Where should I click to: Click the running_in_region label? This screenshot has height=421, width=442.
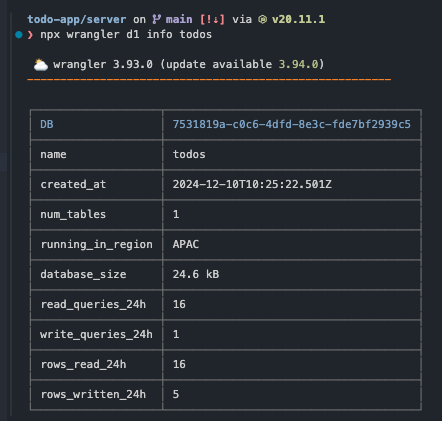click(x=96, y=244)
